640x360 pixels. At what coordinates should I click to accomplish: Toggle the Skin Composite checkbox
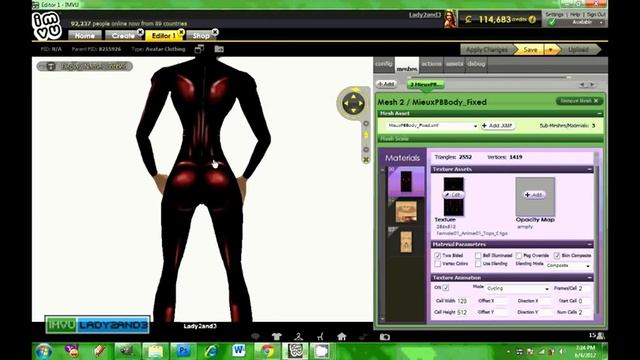point(557,256)
